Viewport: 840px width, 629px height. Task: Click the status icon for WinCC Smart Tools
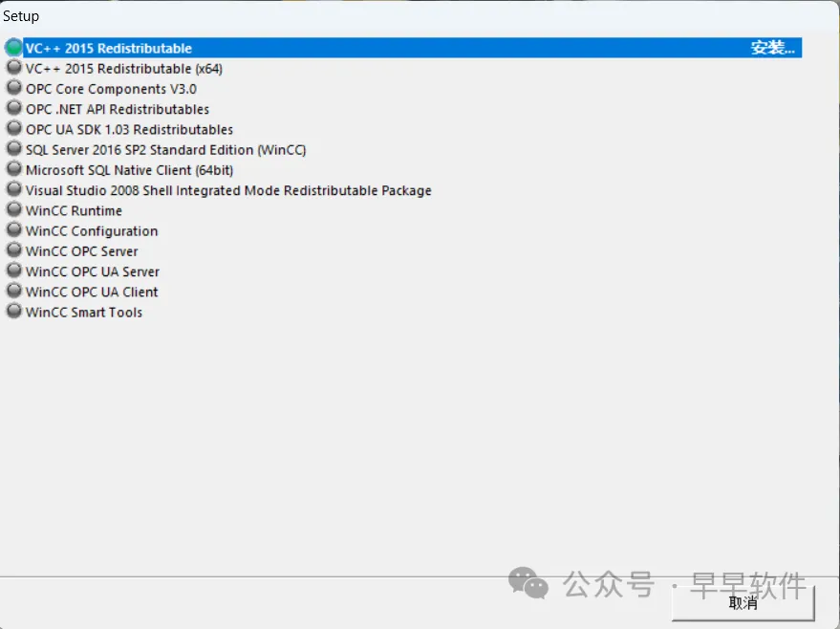click(x=14, y=312)
